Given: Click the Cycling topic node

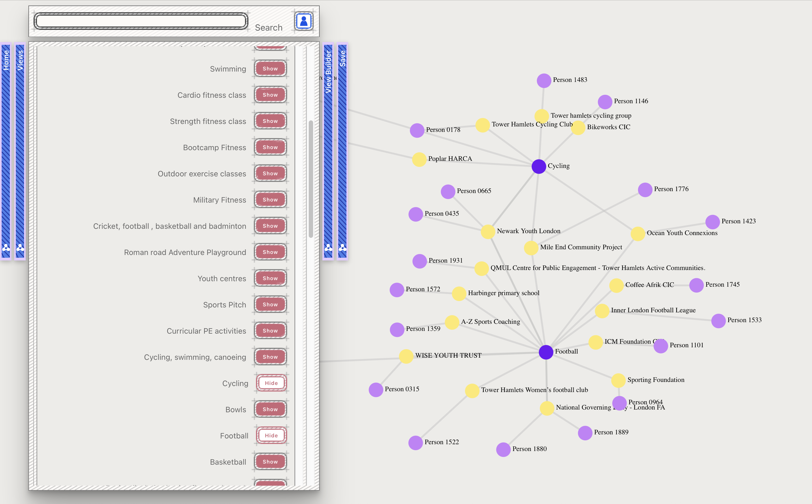Looking at the screenshot, I should 539,166.
